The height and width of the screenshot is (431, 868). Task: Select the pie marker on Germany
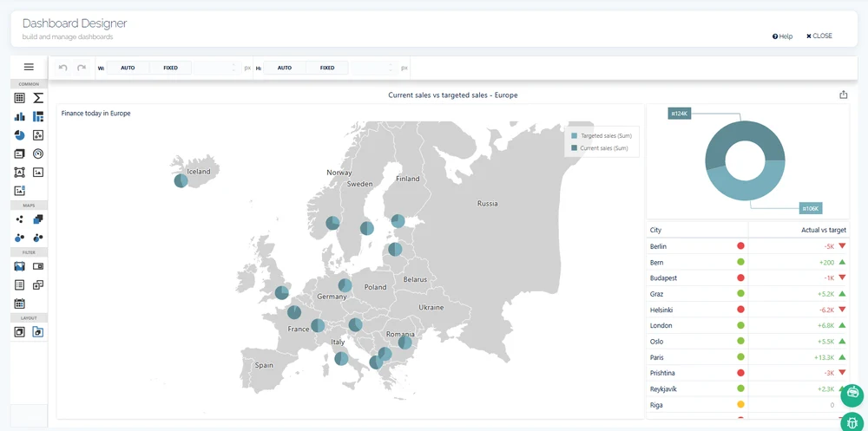tap(345, 285)
